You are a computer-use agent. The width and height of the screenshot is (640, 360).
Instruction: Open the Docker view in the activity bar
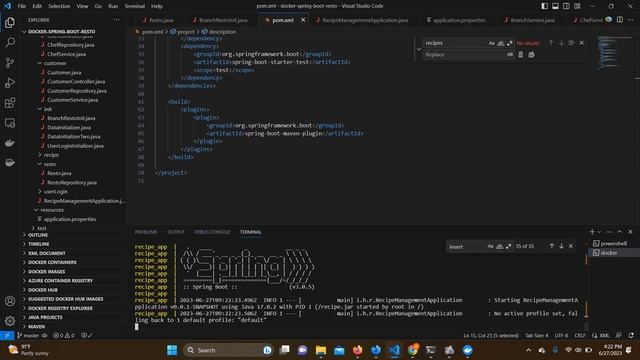pyautogui.click(x=10, y=143)
